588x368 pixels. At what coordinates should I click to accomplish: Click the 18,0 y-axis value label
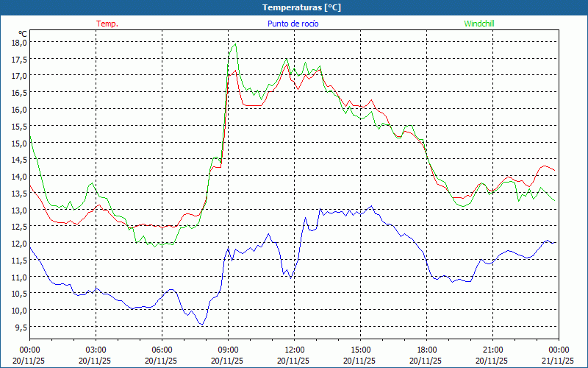(18, 42)
